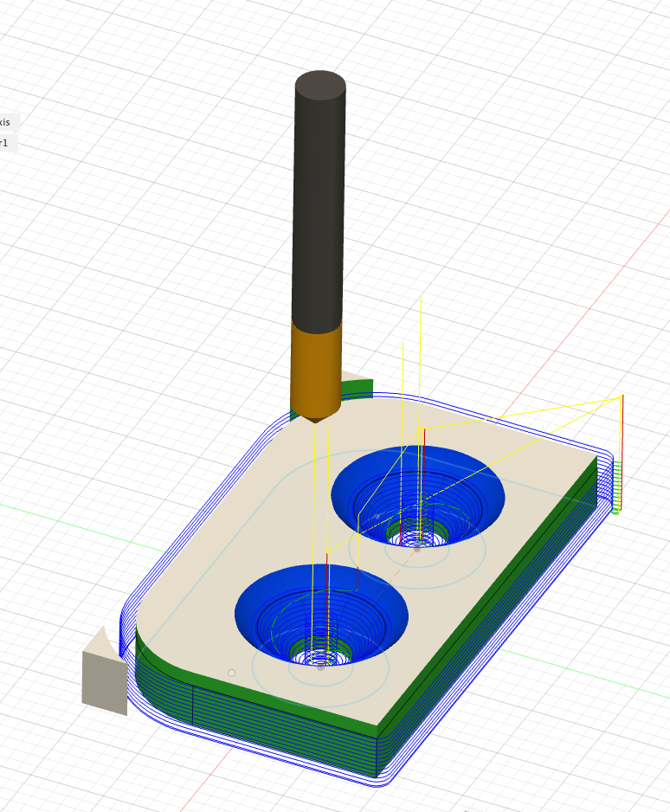Select the dark gray tool holder shank
This screenshot has height=812, width=670.
click(319, 199)
